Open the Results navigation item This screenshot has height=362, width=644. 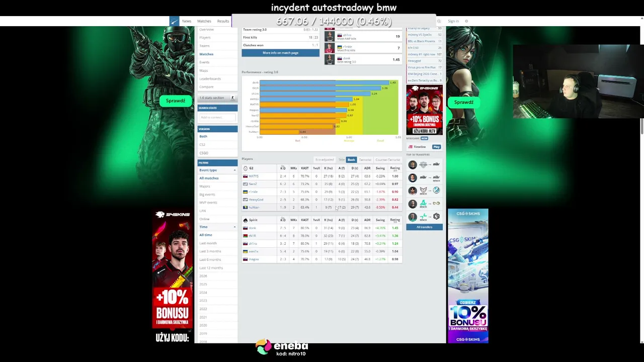pos(223,21)
